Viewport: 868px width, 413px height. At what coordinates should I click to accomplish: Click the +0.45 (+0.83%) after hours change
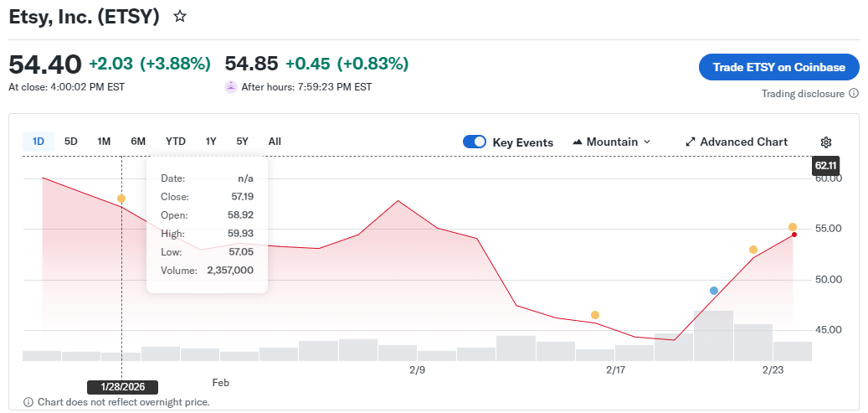(347, 65)
